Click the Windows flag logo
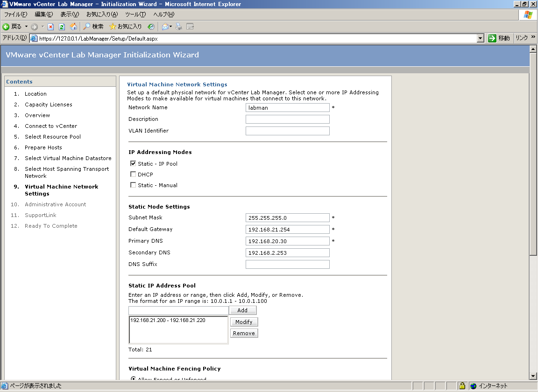538x392 pixels. [528, 15]
